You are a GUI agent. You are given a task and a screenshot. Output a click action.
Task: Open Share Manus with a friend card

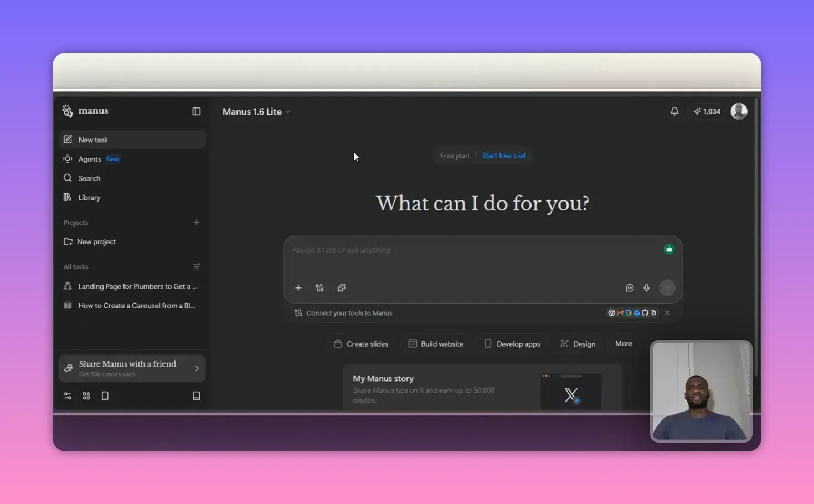pyautogui.click(x=132, y=368)
